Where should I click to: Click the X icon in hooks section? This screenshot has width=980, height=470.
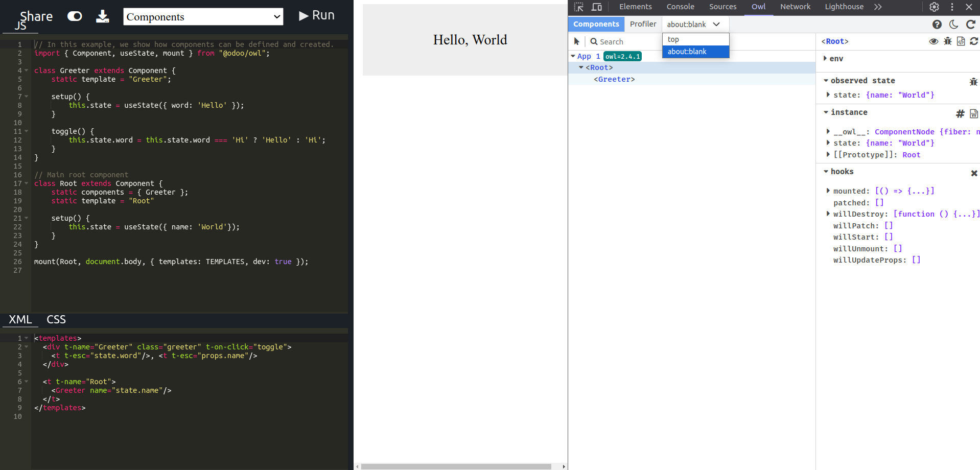point(974,173)
